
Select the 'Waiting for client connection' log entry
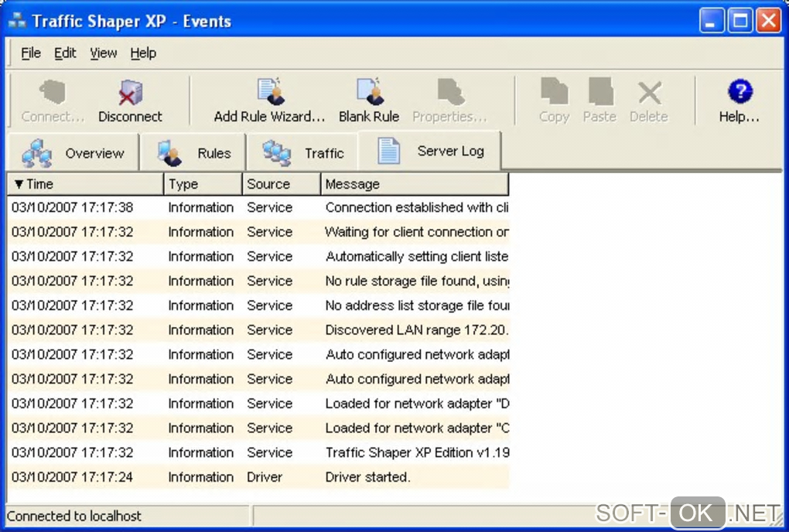pyautogui.click(x=258, y=232)
